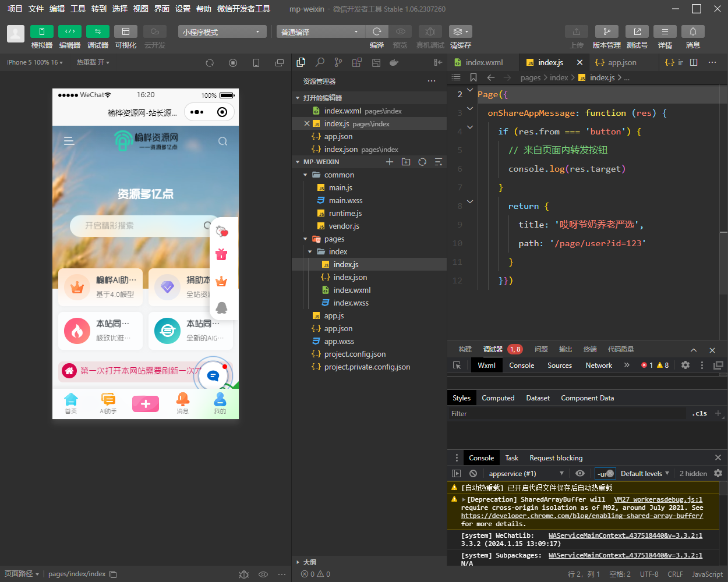Toggle the .cls element classes button

[x=700, y=413]
